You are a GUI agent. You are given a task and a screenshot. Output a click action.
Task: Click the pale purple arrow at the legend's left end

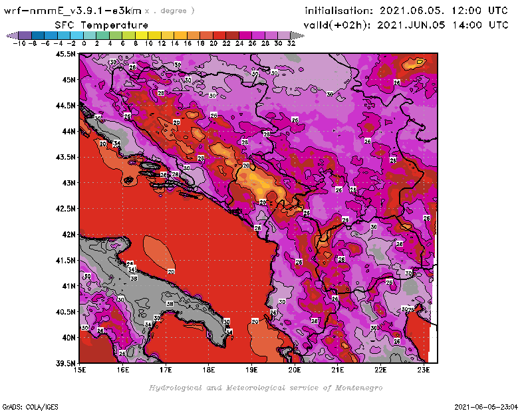(x=12, y=35)
